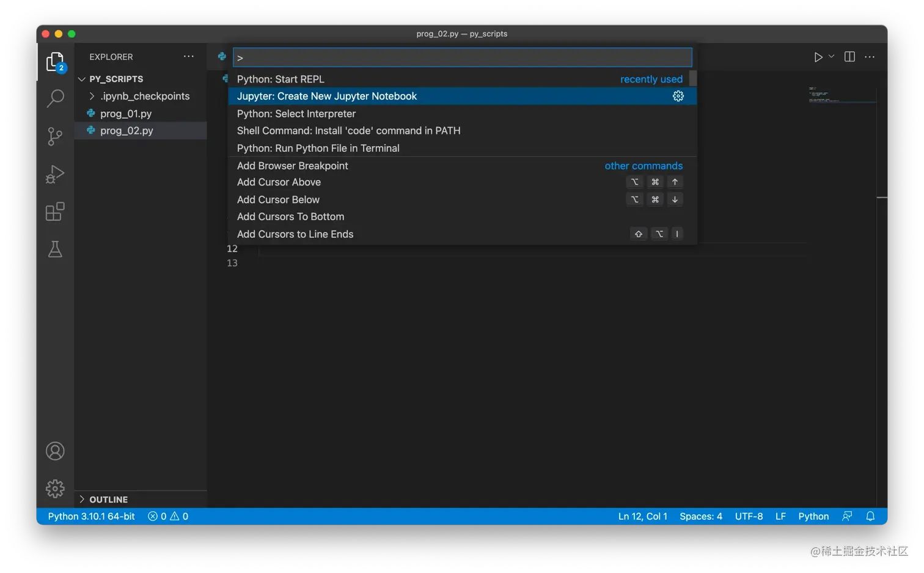Viewport: 924px width, 573px height.
Task: Open errors and warnings problems indicator
Action: pyautogui.click(x=168, y=516)
